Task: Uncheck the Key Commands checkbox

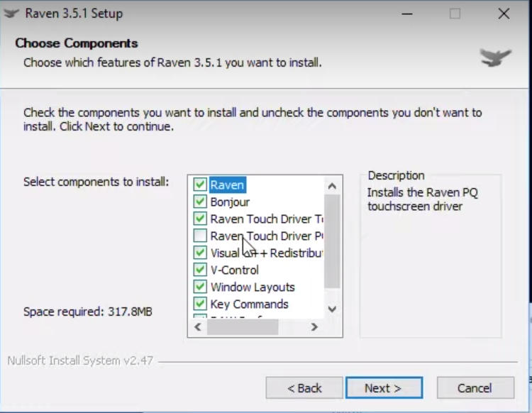Action: pyautogui.click(x=200, y=304)
